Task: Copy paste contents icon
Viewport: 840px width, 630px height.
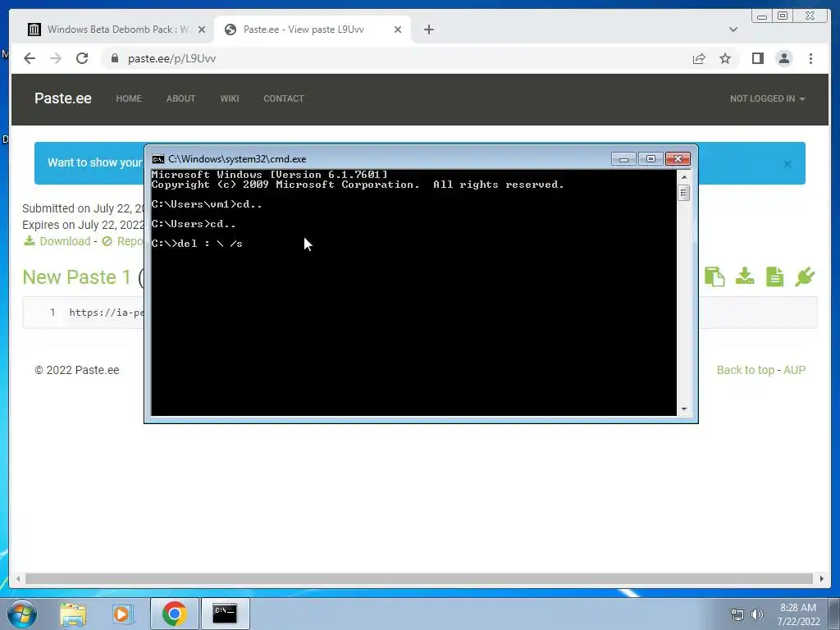Action: (714, 277)
